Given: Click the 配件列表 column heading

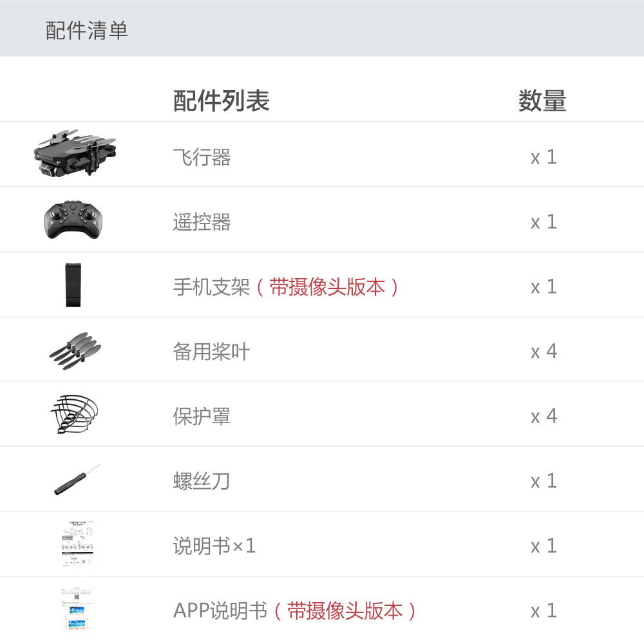Looking at the screenshot, I should [x=221, y=100].
